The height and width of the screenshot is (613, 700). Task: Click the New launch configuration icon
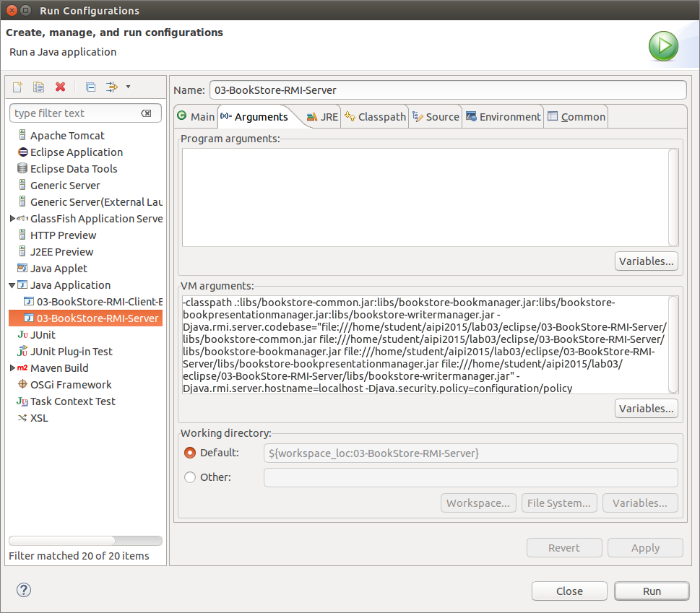pyautogui.click(x=18, y=87)
